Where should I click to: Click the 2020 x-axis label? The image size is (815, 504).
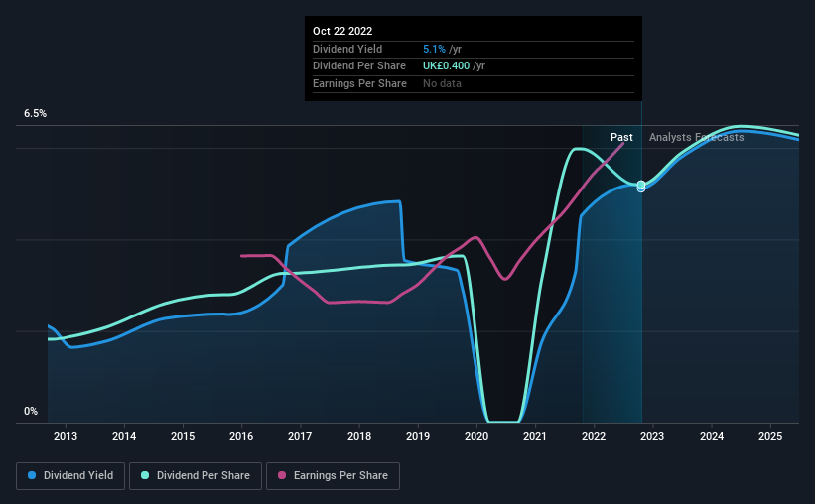point(476,436)
